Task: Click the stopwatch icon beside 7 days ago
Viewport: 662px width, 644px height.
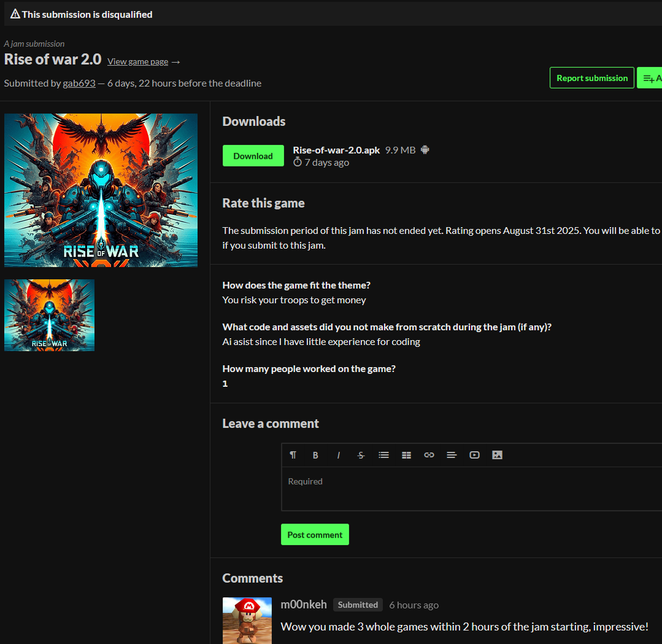Action: click(298, 162)
